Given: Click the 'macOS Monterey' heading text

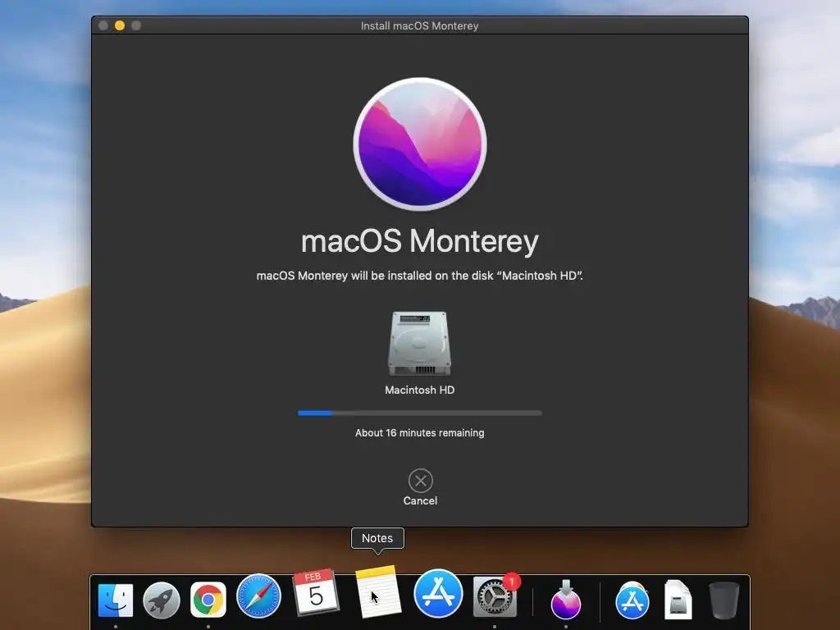Looking at the screenshot, I should pos(420,242).
